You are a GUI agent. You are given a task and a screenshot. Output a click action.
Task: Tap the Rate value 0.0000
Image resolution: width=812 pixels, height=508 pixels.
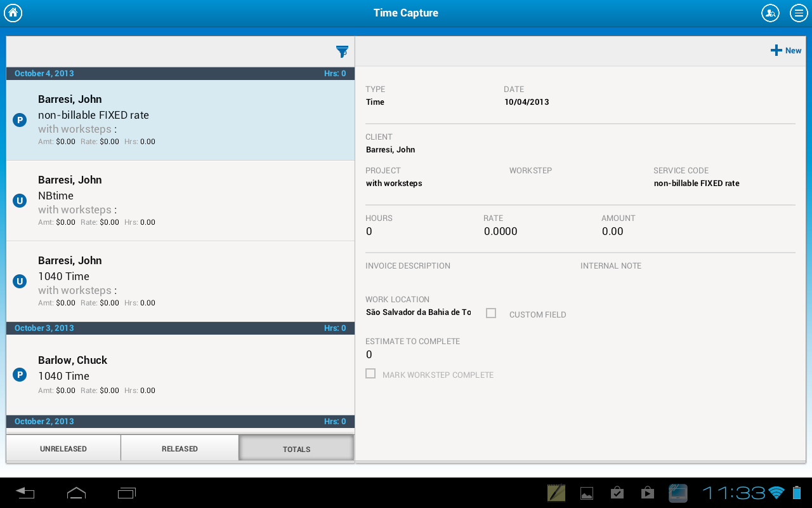[501, 231]
